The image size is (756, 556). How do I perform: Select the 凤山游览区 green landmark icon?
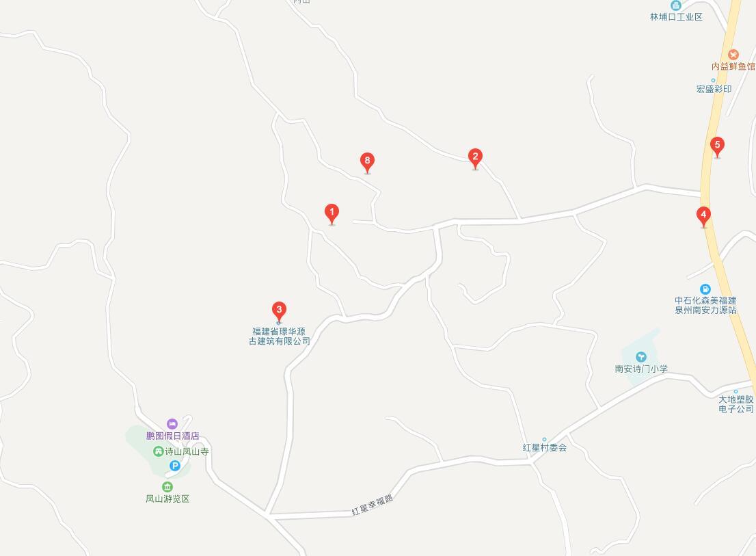(167, 486)
